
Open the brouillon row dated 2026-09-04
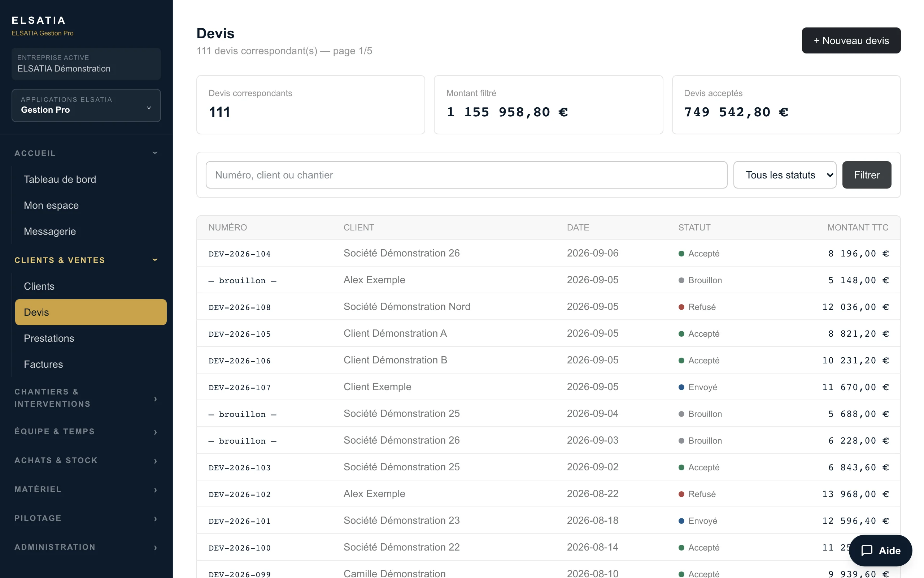pos(243,414)
